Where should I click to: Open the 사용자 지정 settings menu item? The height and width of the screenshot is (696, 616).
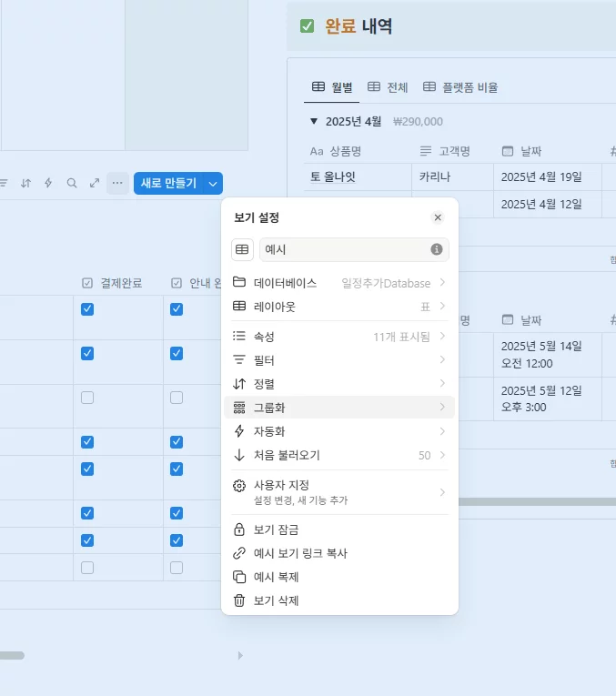tap(339, 492)
